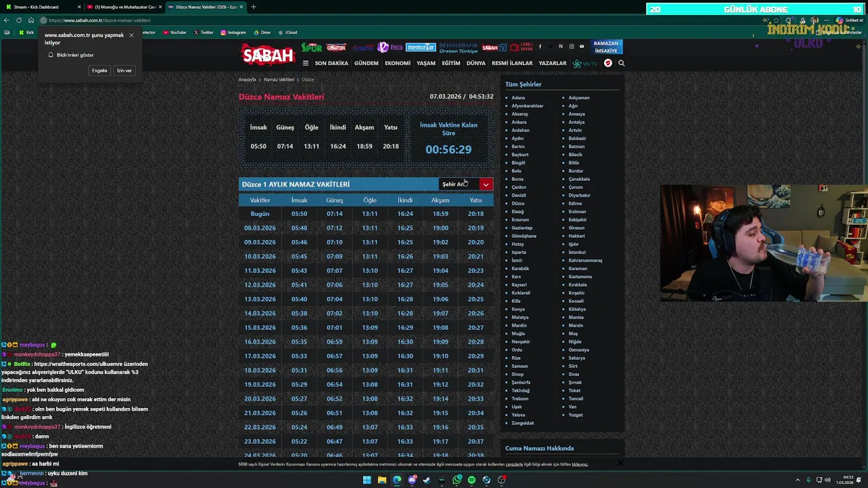Open the site search magnifier icon
Viewport: 868px width, 488px height.
tap(621, 63)
